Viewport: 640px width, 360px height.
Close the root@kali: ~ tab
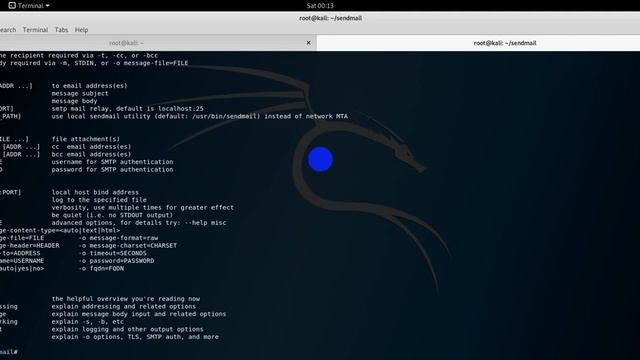(x=309, y=43)
